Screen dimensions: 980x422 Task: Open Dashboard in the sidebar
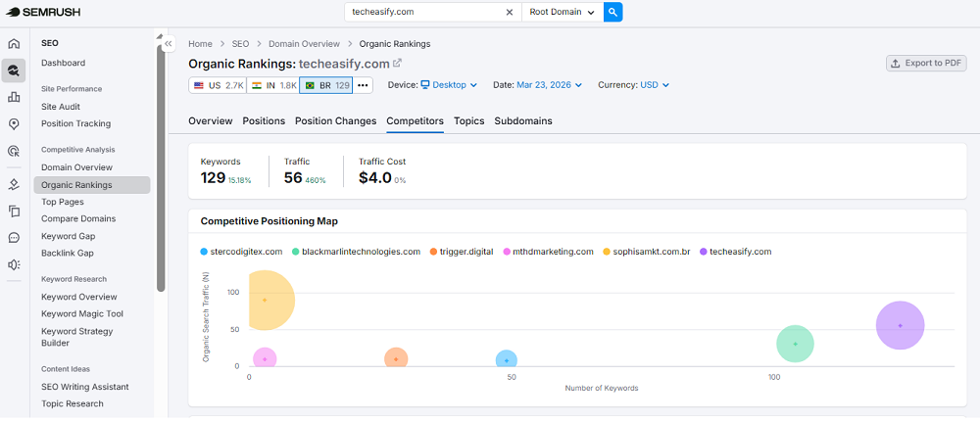(x=63, y=63)
